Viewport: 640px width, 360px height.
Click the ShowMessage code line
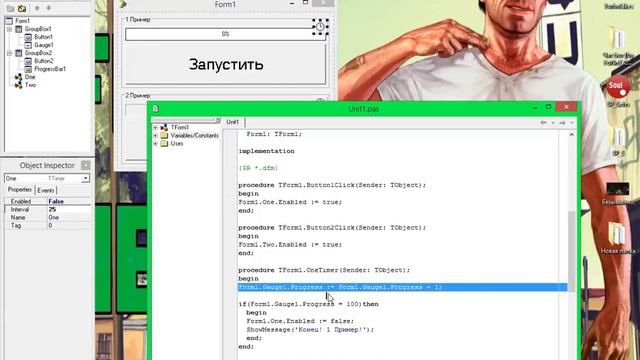pos(310,329)
